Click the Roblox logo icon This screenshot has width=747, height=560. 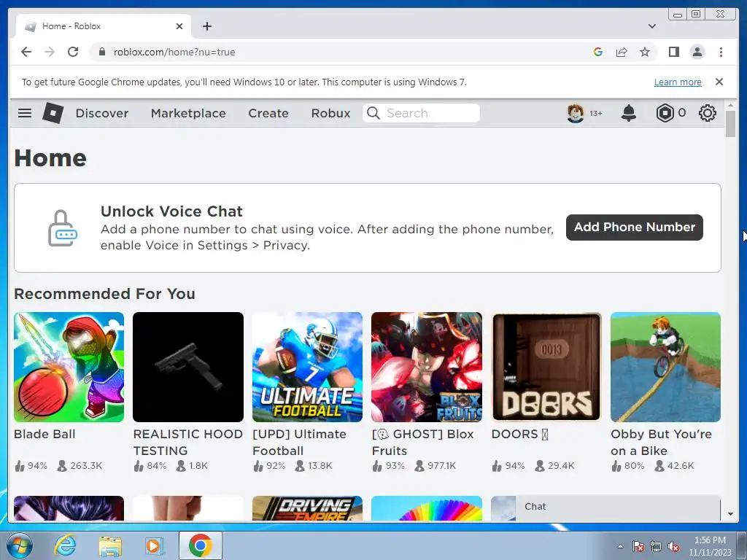53,113
